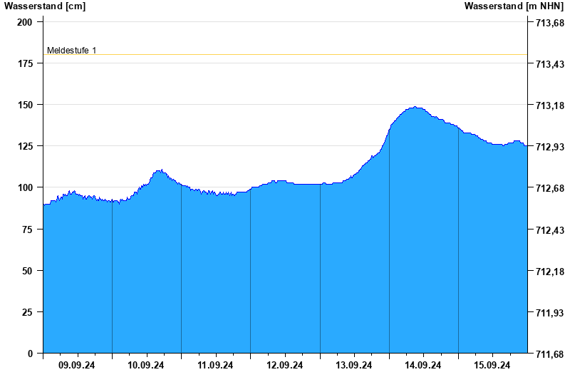Select the date label 11.09.24

(215, 365)
